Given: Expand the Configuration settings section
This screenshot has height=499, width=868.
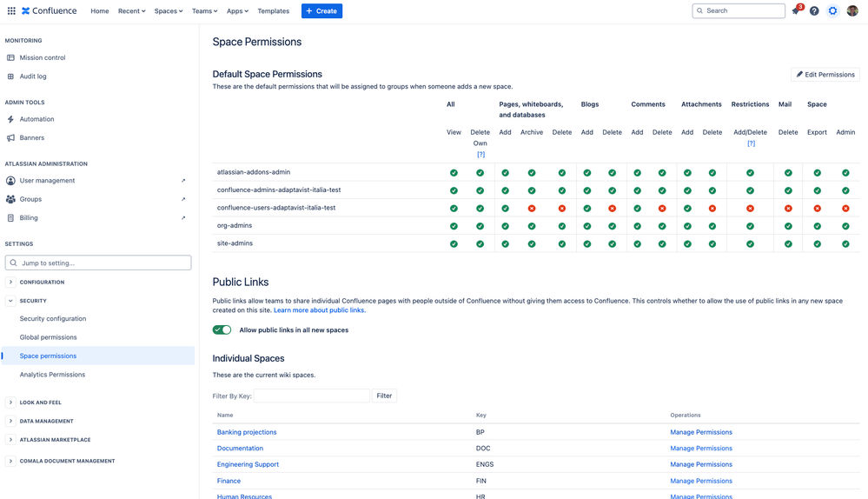Looking at the screenshot, I should pyautogui.click(x=10, y=283).
